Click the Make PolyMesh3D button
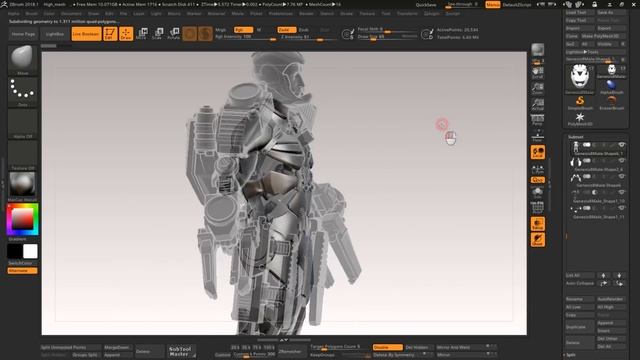This screenshot has height=360, width=640. click(x=603, y=36)
